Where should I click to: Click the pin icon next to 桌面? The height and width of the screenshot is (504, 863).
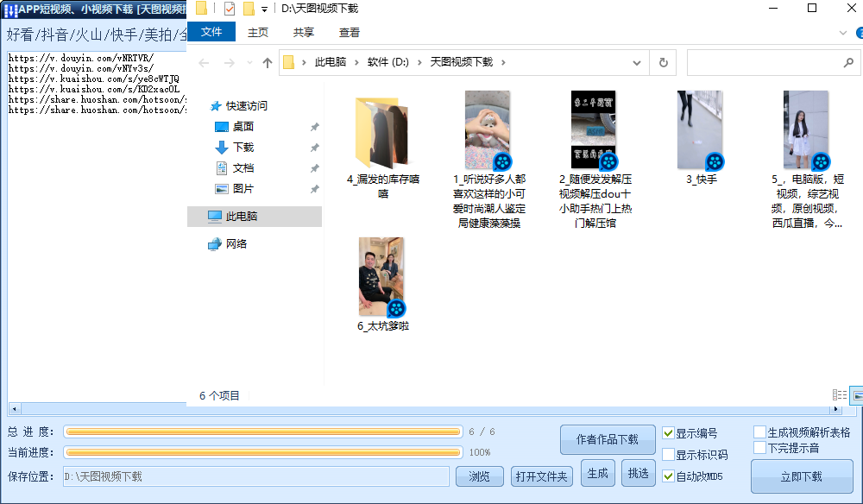click(314, 126)
